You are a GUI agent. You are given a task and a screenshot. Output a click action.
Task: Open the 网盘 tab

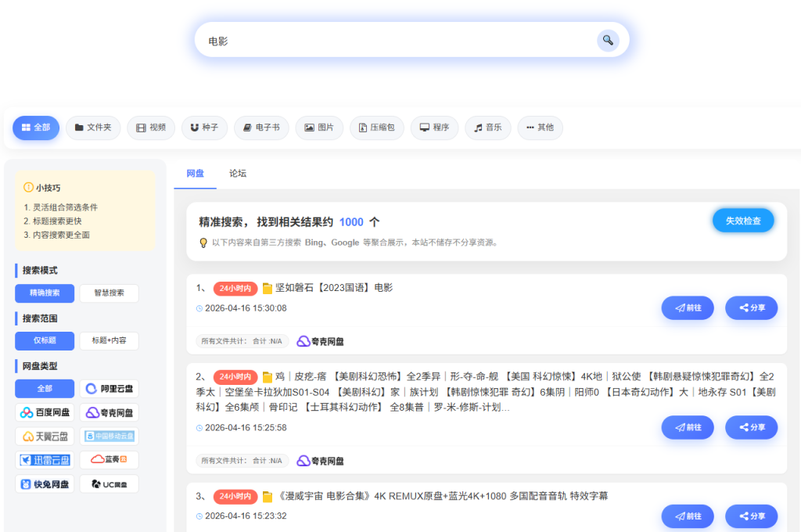click(196, 174)
